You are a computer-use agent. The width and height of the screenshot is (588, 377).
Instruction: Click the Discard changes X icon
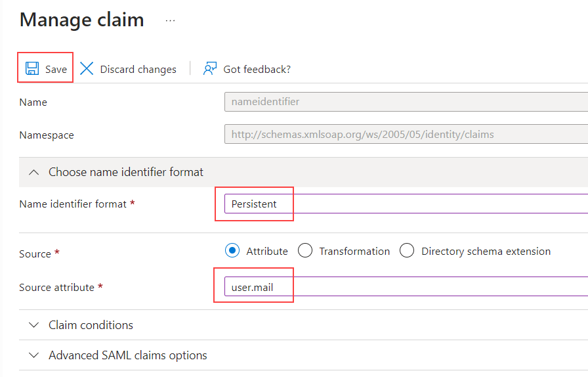pyautogui.click(x=87, y=69)
